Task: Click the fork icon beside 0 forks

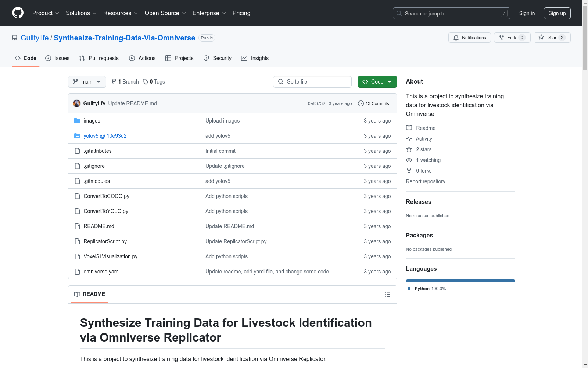Action: tap(409, 171)
